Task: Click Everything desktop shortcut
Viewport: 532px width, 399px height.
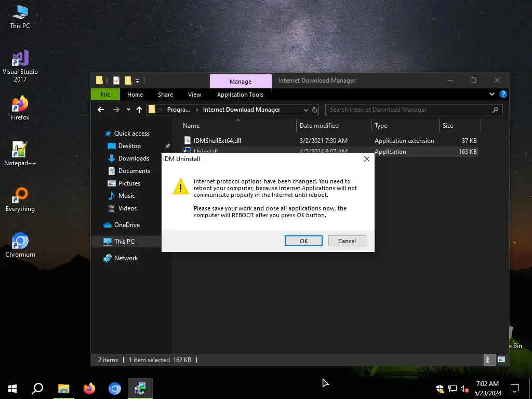Action: (20, 199)
